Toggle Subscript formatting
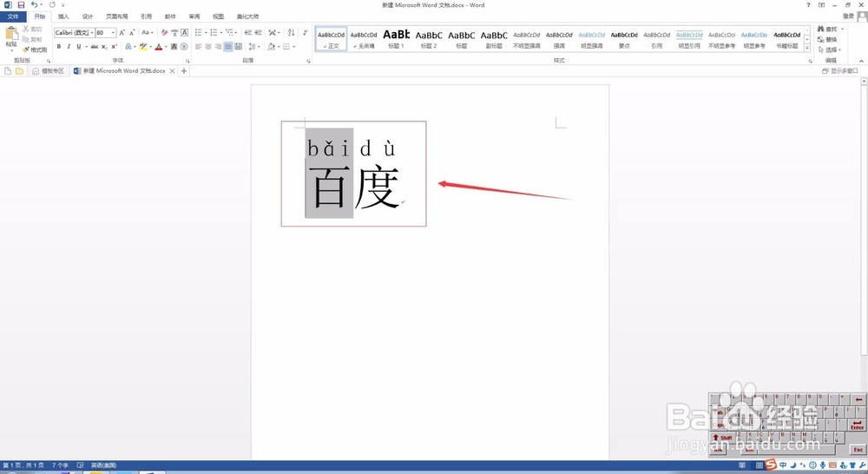 pos(104,47)
